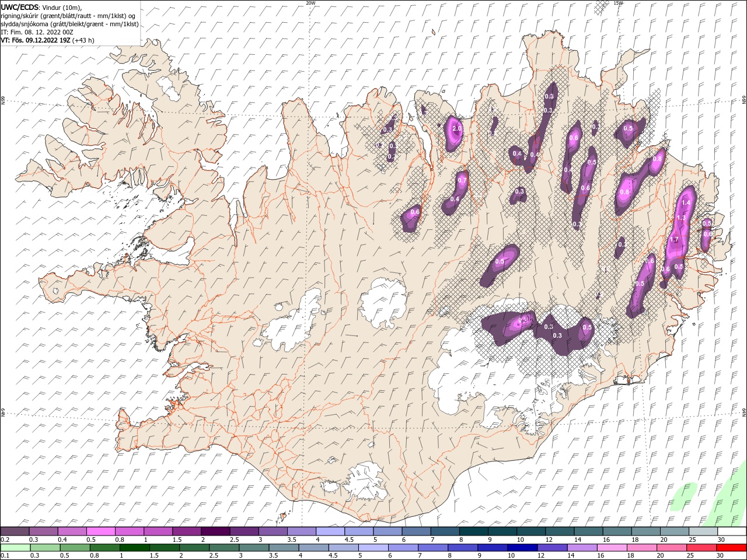Choose the upper legend swatch starting at 1.5
The height and width of the screenshot is (560, 747).
tap(187, 531)
